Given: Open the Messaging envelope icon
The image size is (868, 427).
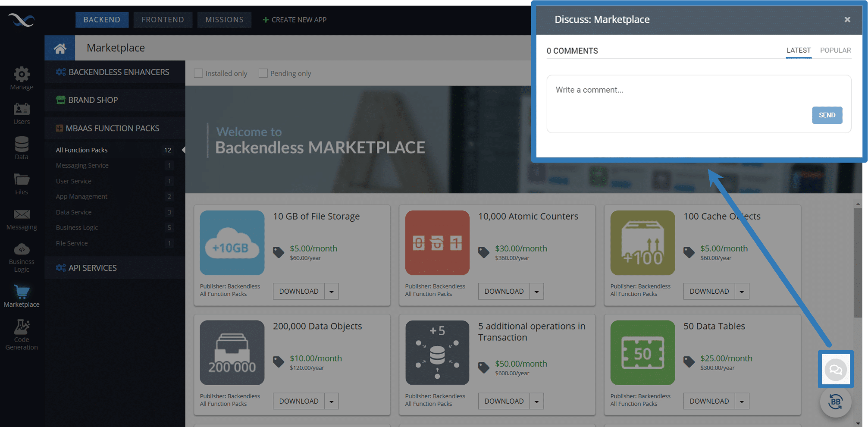Looking at the screenshot, I should (22, 214).
